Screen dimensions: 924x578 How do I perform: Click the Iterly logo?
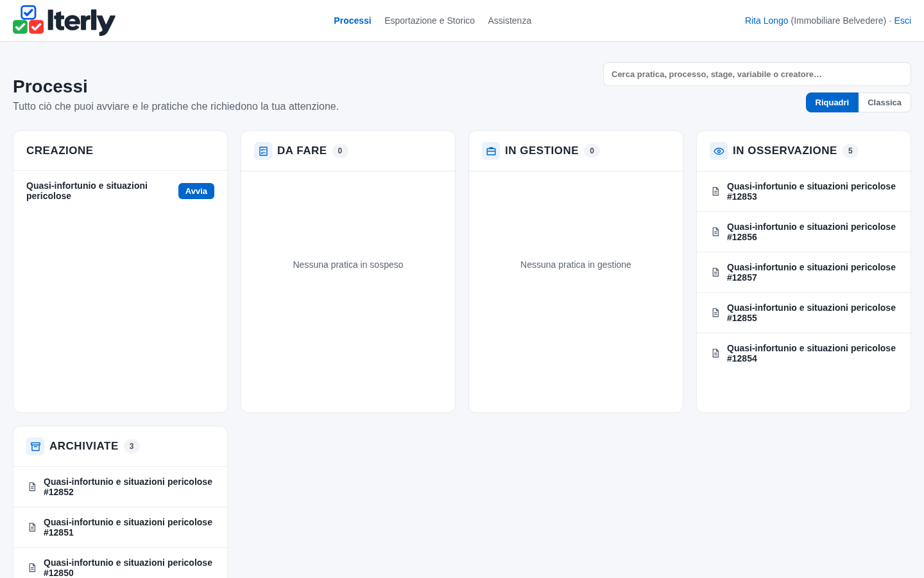click(64, 21)
